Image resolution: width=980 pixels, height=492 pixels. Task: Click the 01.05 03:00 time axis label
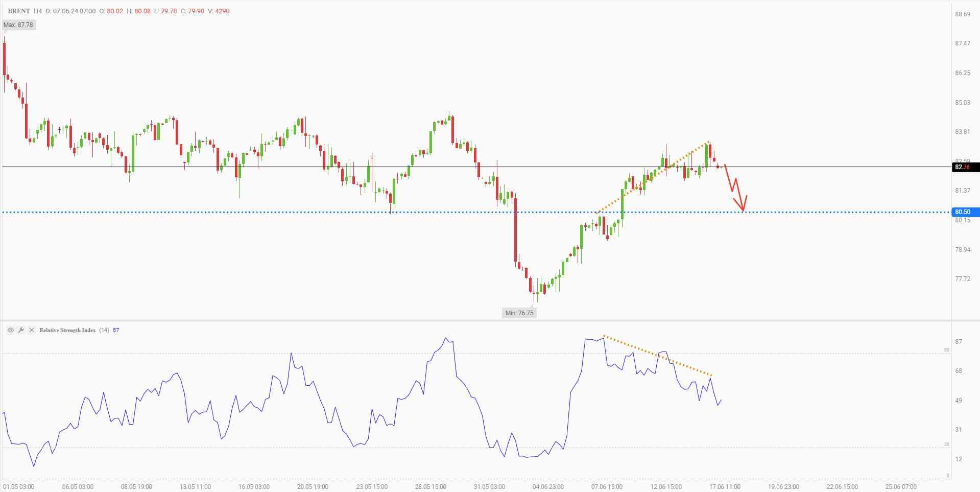tap(18, 486)
